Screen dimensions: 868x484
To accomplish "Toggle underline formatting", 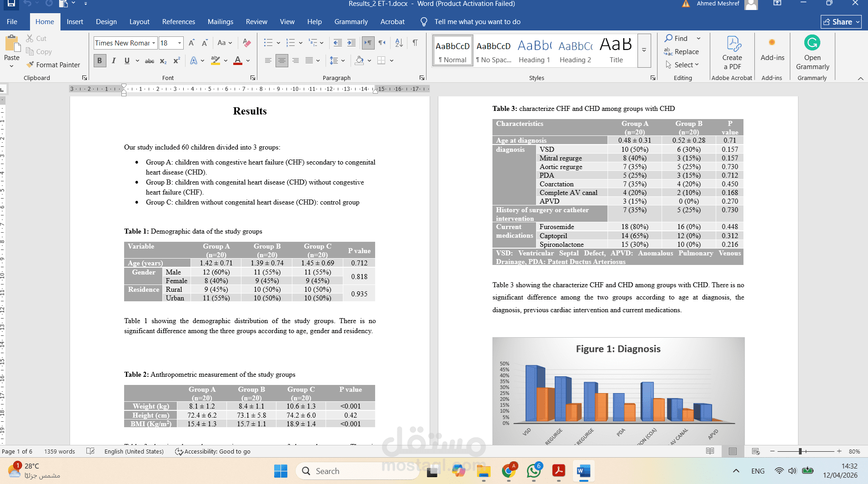I will pos(127,60).
